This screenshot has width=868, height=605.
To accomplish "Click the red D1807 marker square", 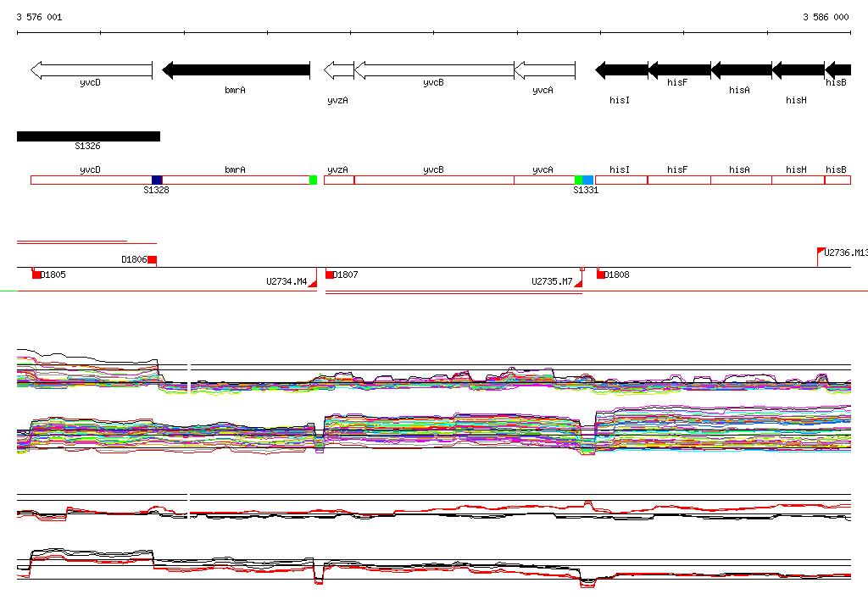I will point(329,275).
